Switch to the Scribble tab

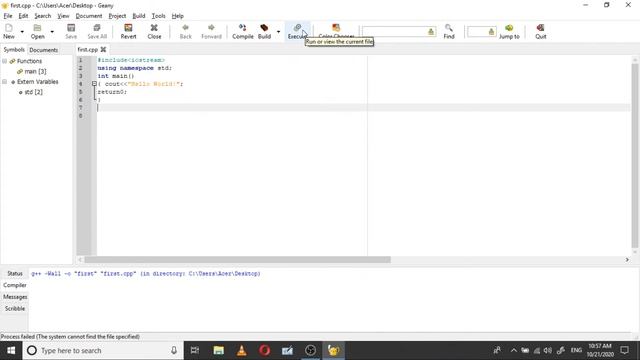[x=15, y=309]
